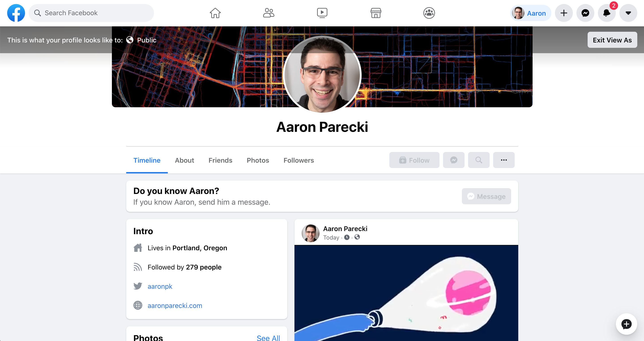The width and height of the screenshot is (644, 341).
Task: Click the Twitter bird icon
Action: 138,286
